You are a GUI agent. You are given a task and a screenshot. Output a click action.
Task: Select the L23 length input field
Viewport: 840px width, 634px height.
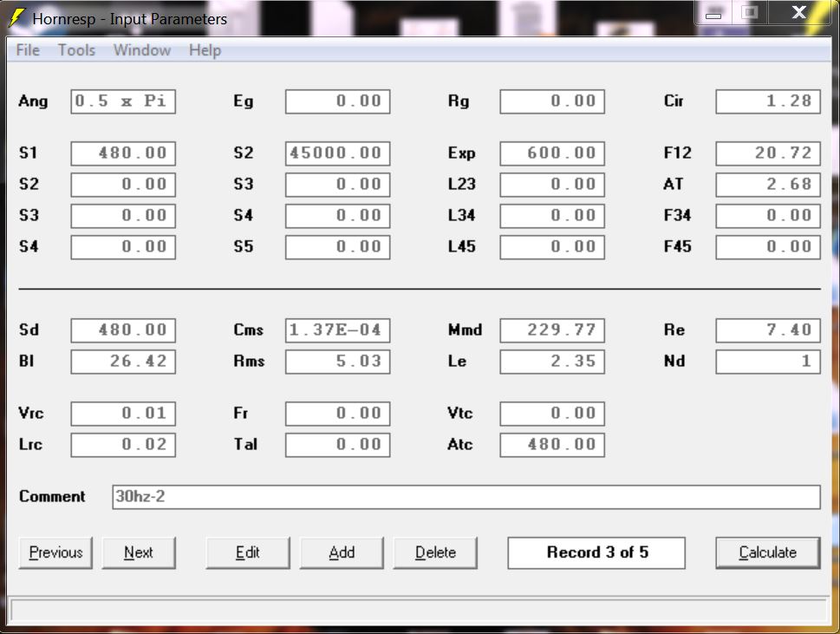(x=552, y=185)
